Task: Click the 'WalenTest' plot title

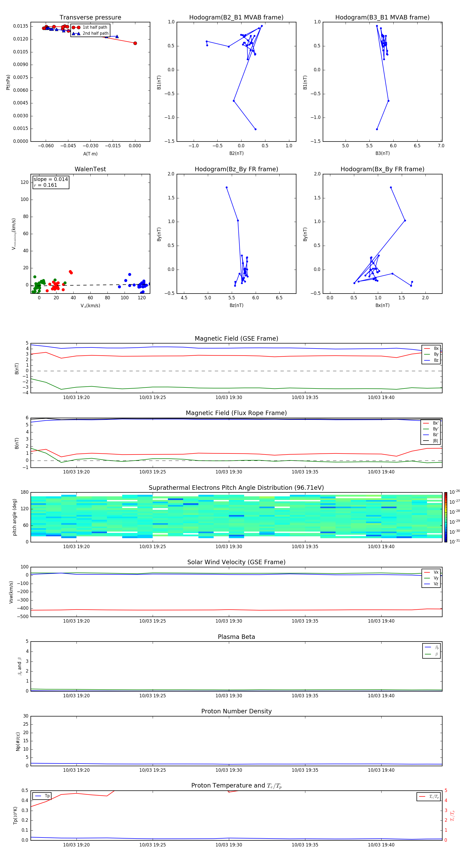Action: (x=90, y=169)
